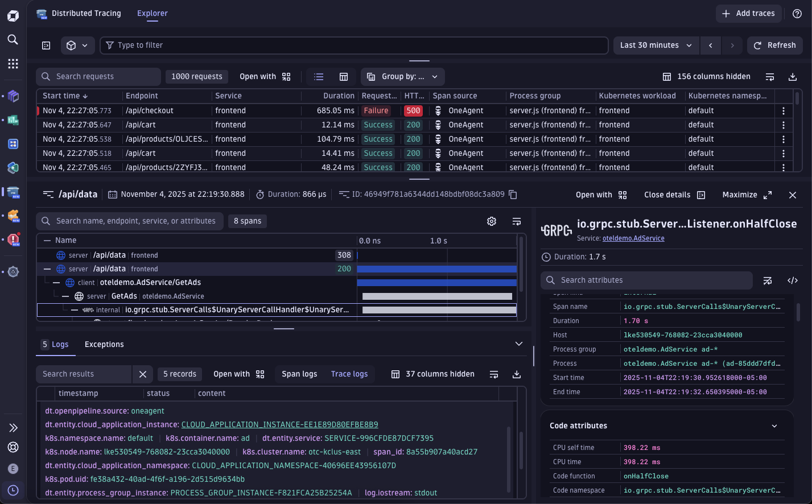The height and width of the screenshot is (504, 812).
Task: Collapse the Code attributes section
Action: pos(774,426)
